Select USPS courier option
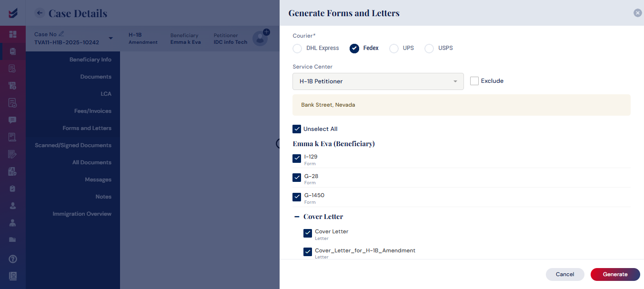 click(429, 48)
